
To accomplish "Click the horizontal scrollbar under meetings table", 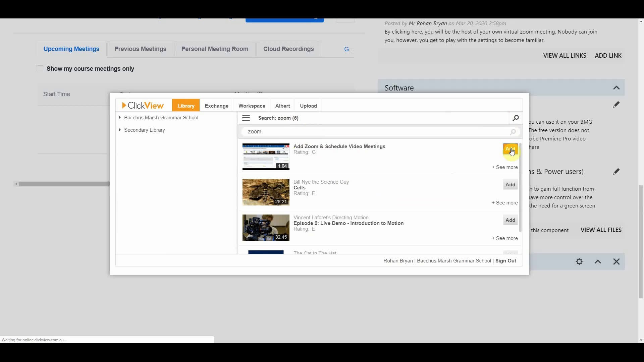I will pyautogui.click(x=64, y=184).
